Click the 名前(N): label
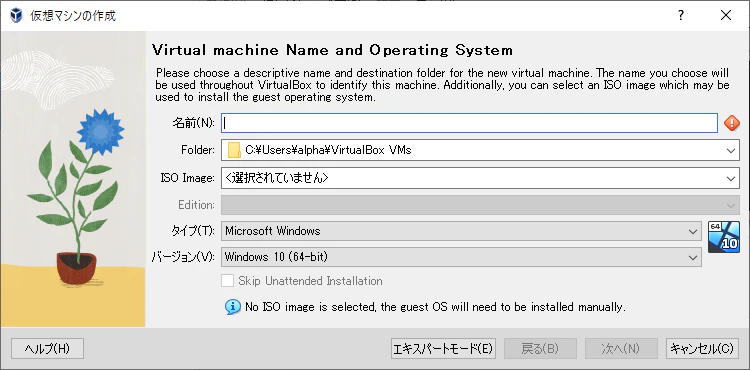The height and width of the screenshot is (370, 750). tap(193, 123)
